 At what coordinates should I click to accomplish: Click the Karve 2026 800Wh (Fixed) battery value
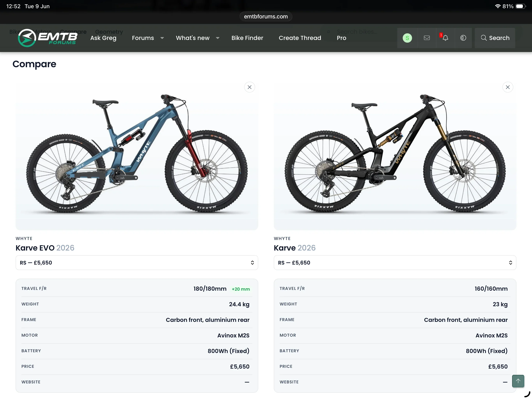487,351
